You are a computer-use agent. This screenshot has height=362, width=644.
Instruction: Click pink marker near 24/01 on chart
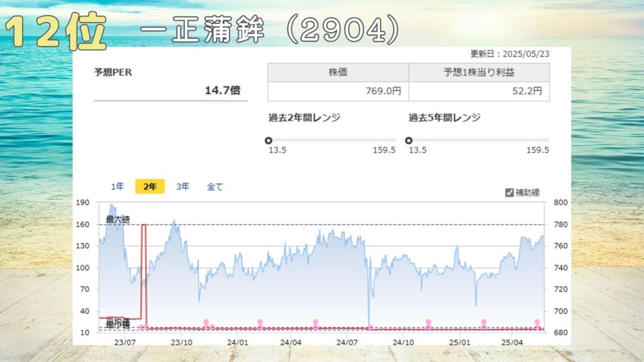click(260, 323)
